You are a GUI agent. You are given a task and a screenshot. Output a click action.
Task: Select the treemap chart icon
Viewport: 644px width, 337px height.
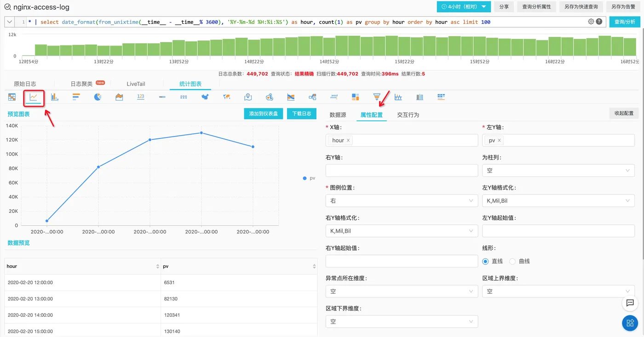(355, 97)
